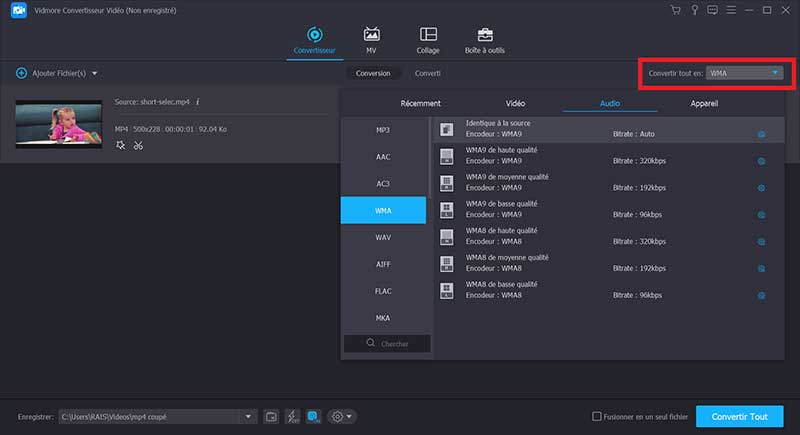Click the shopping cart icon

676,10
